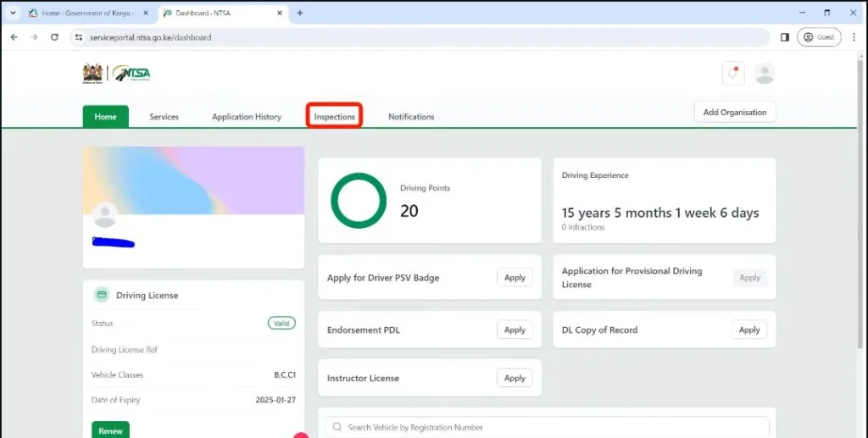Viewport: 868px width, 438px height.
Task: Click the 'Date of Expiry' label
Action: click(115, 400)
